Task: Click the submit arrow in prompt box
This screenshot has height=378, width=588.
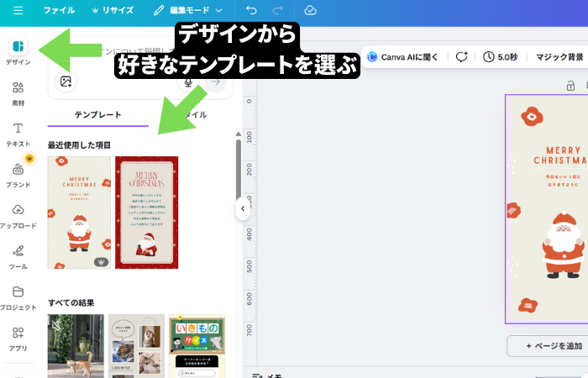Action: 215,81
